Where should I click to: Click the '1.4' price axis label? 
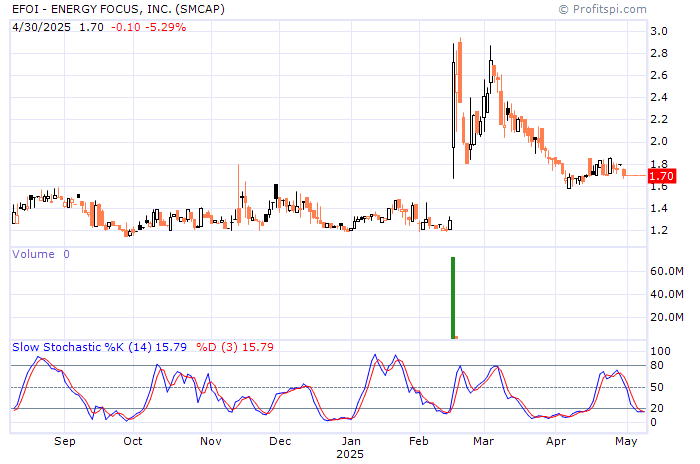(x=659, y=208)
